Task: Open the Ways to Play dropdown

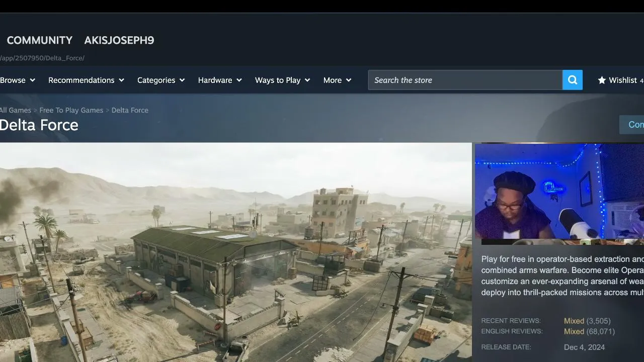Action: coord(282,80)
